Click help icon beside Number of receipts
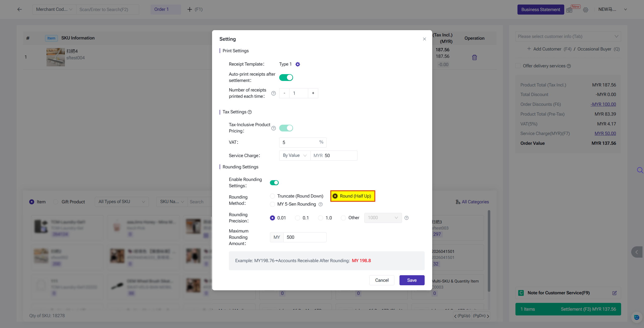 (273, 93)
